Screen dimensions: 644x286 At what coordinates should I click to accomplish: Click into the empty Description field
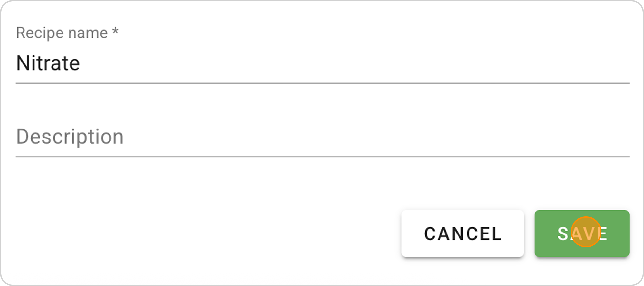click(322, 137)
